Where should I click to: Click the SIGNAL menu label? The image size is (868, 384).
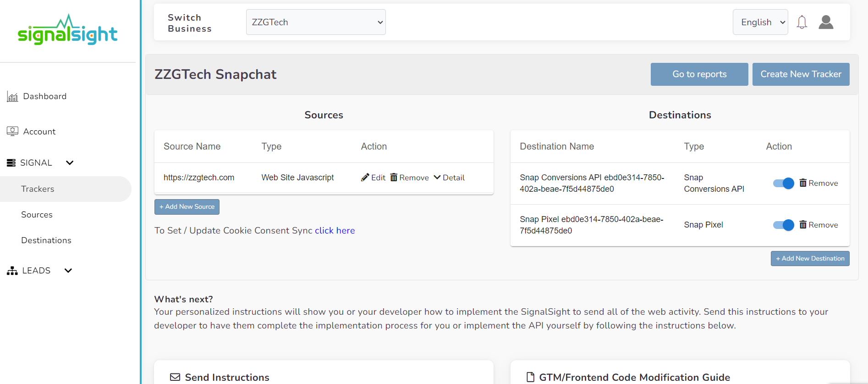tap(36, 163)
